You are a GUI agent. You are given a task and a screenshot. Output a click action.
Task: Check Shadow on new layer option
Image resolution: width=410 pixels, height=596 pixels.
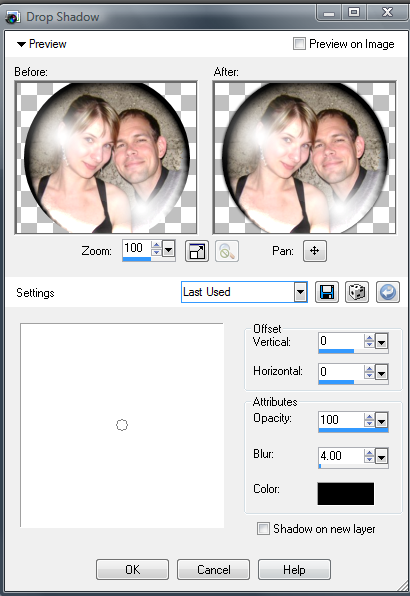263,529
